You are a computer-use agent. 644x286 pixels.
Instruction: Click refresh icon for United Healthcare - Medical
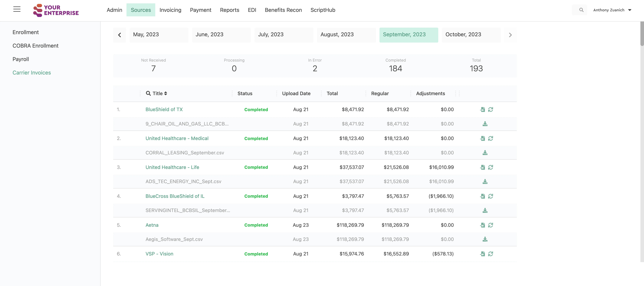490,138
